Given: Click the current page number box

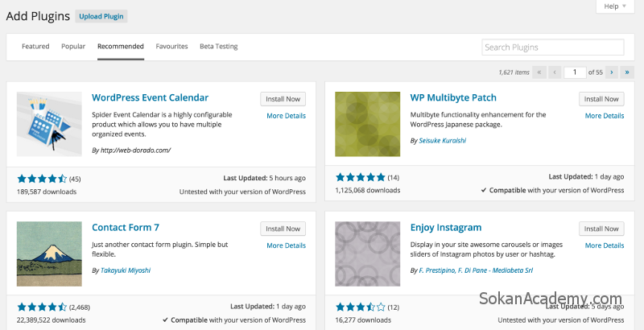Looking at the screenshot, I should tap(575, 72).
